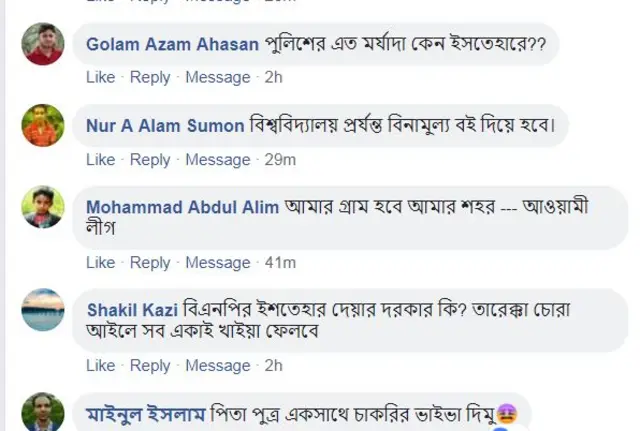Open the 29m timestamp on Sumon's comment
This screenshot has height=431, width=640.
pos(280,160)
